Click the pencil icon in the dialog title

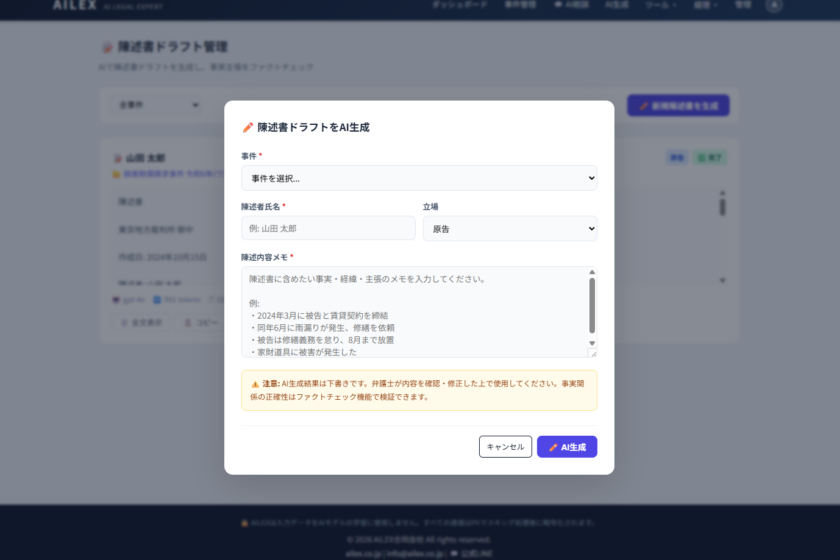point(248,128)
